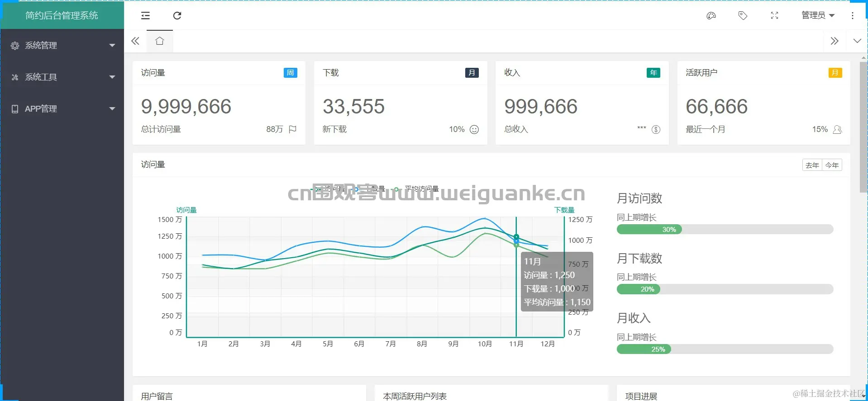Click the smiley icon on 下载 card

(474, 129)
